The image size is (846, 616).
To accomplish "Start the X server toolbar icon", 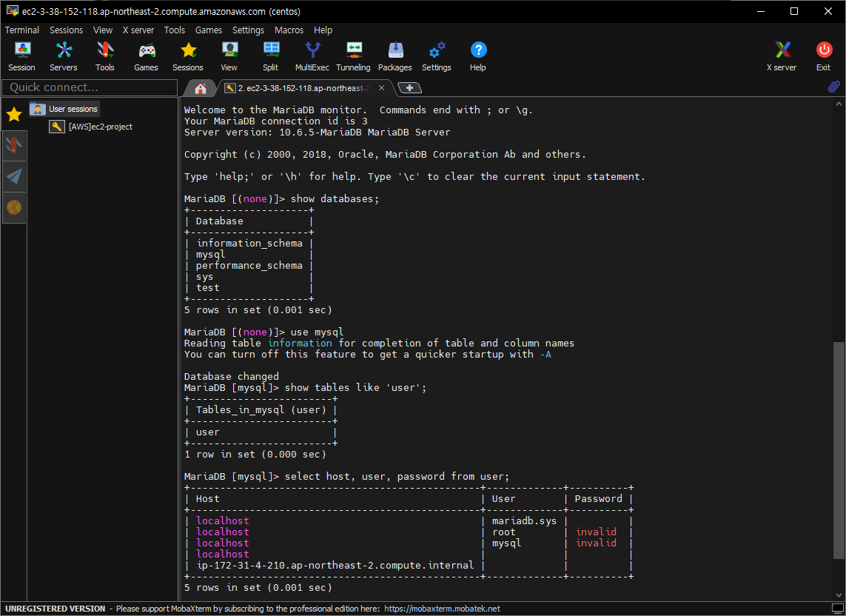I will pos(782,56).
